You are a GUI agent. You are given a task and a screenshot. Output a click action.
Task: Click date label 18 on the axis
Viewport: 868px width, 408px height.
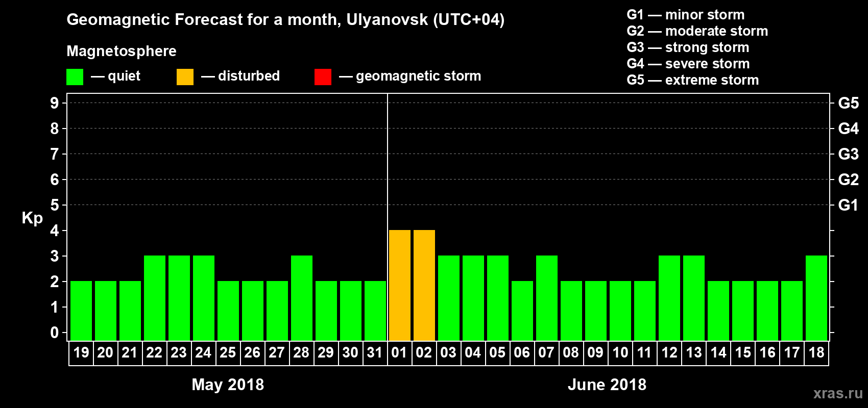[x=816, y=352]
